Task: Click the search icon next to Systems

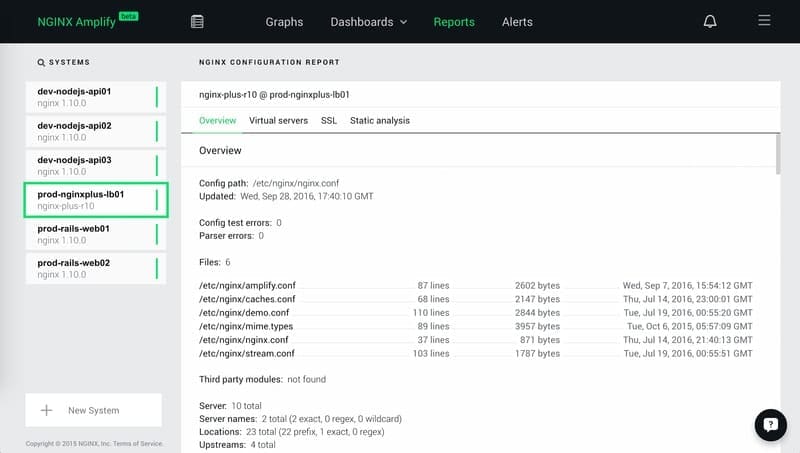Action: click(x=41, y=62)
